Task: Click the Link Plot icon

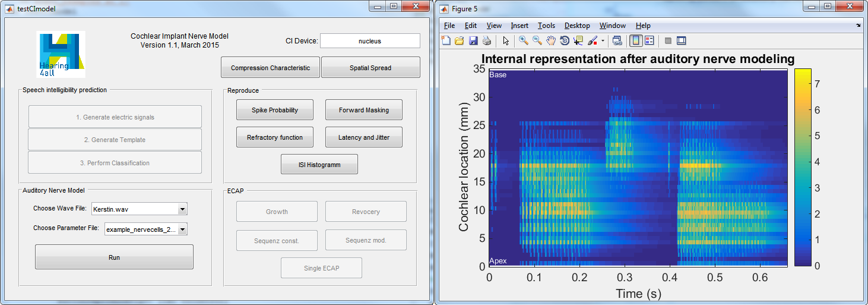Action: click(x=617, y=40)
